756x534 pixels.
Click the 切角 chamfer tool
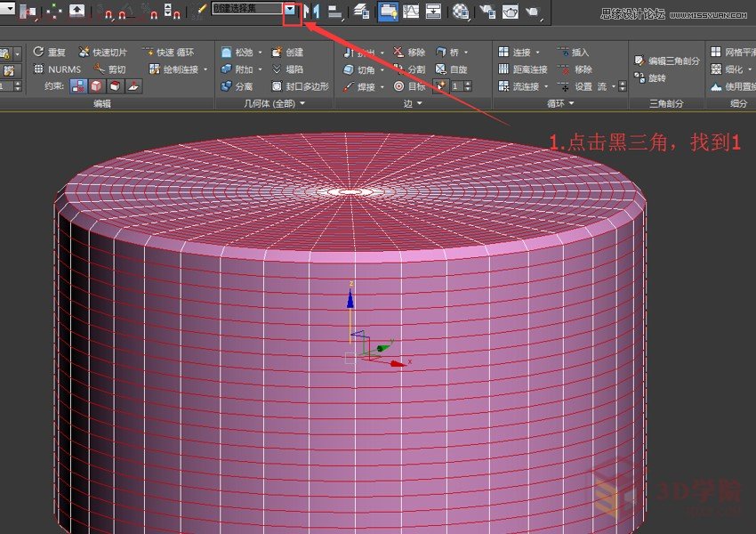coord(359,69)
